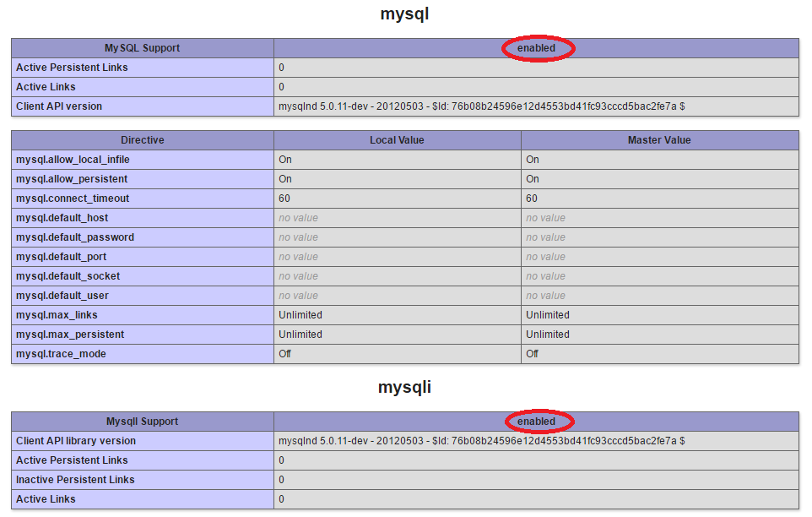Click the "mysqli" section heading
This screenshot has width=812, height=517.
coord(404,388)
